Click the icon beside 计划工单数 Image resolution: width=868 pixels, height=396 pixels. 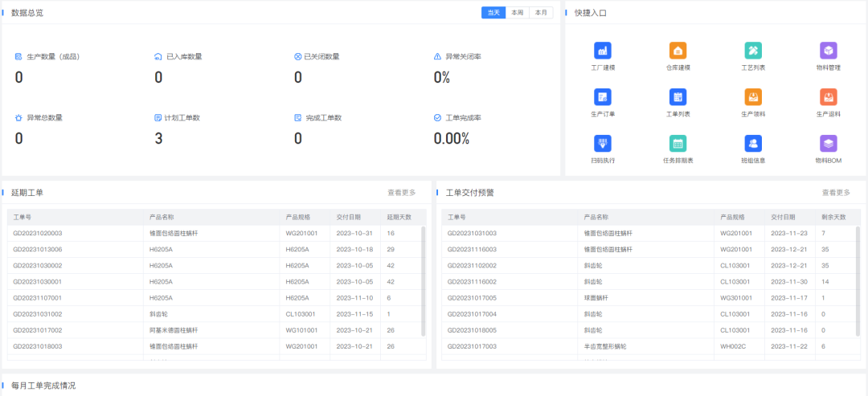158,118
